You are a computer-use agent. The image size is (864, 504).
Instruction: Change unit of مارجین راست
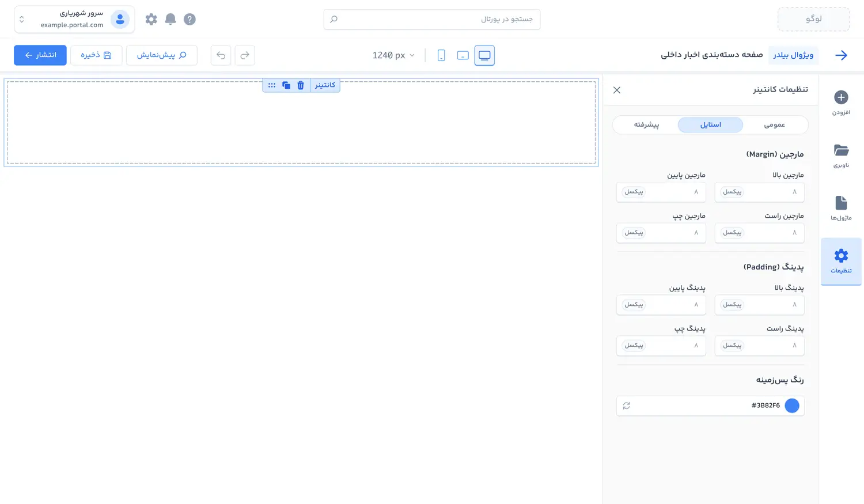(x=732, y=233)
